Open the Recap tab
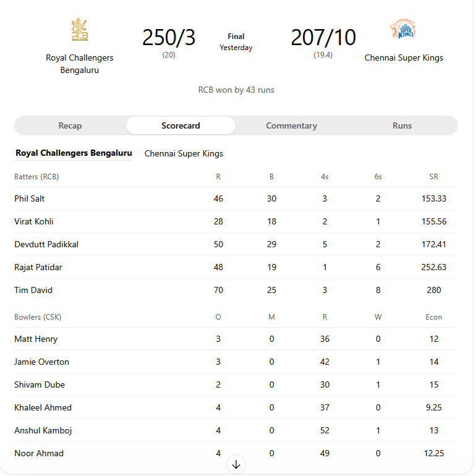Image resolution: width=476 pixels, height=476 pixels. [x=70, y=125]
